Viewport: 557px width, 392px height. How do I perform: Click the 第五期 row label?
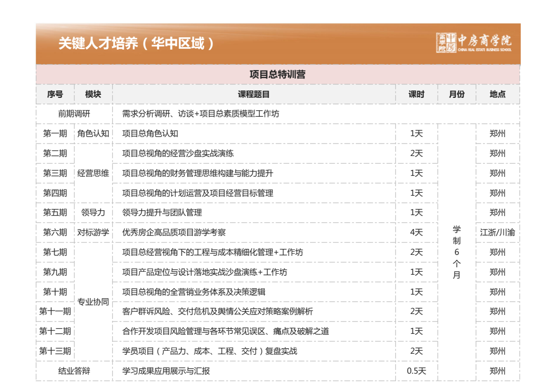click(x=55, y=212)
